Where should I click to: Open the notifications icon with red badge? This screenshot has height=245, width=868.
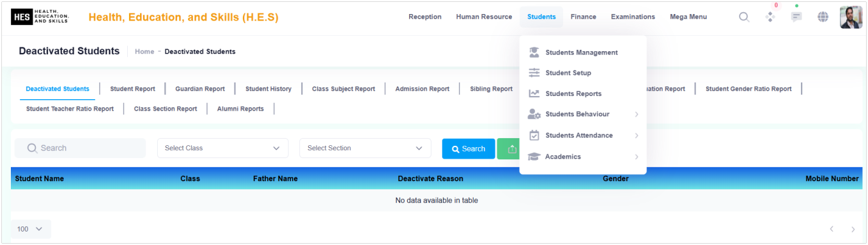tap(770, 17)
